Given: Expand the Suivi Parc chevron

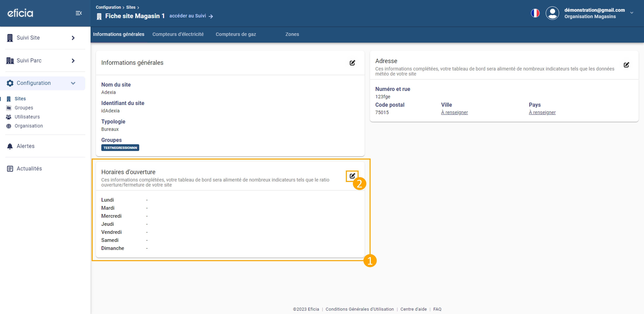Looking at the screenshot, I should coord(73,60).
